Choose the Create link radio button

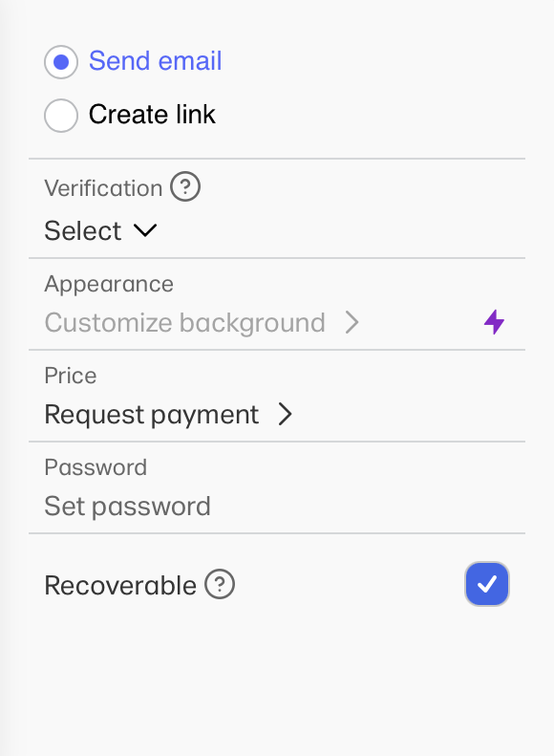pyautogui.click(x=61, y=116)
